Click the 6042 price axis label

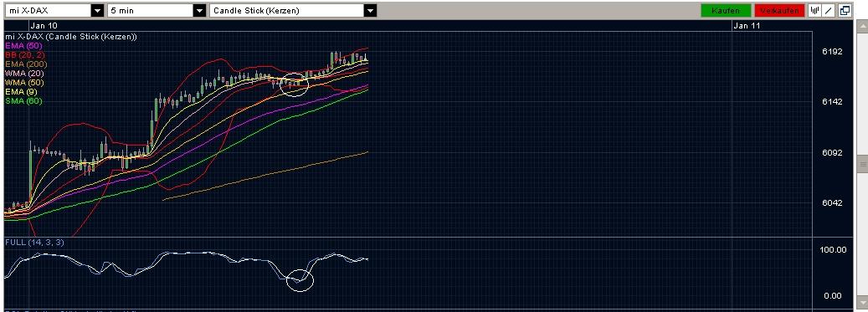pos(833,202)
